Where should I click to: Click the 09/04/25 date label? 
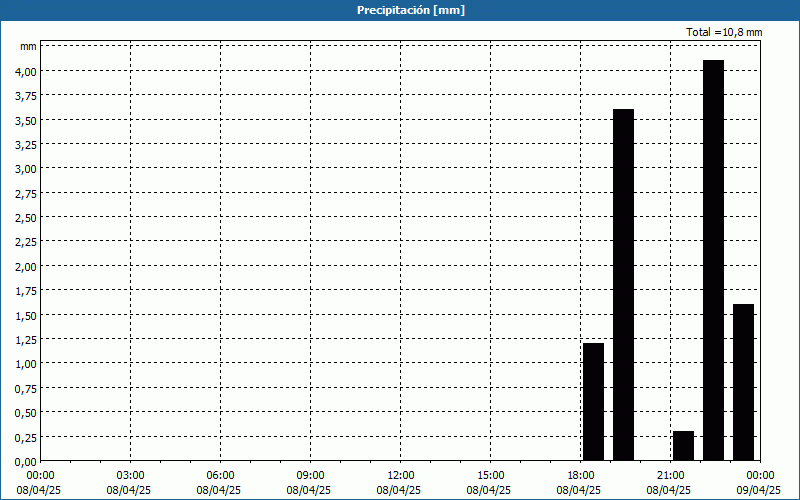click(x=759, y=490)
